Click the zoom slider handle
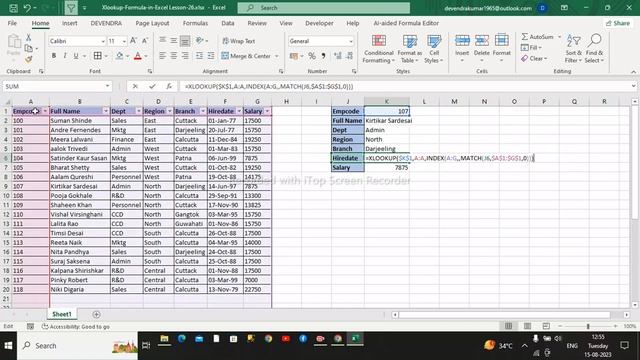The width and height of the screenshot is (640, 360). 588,326
